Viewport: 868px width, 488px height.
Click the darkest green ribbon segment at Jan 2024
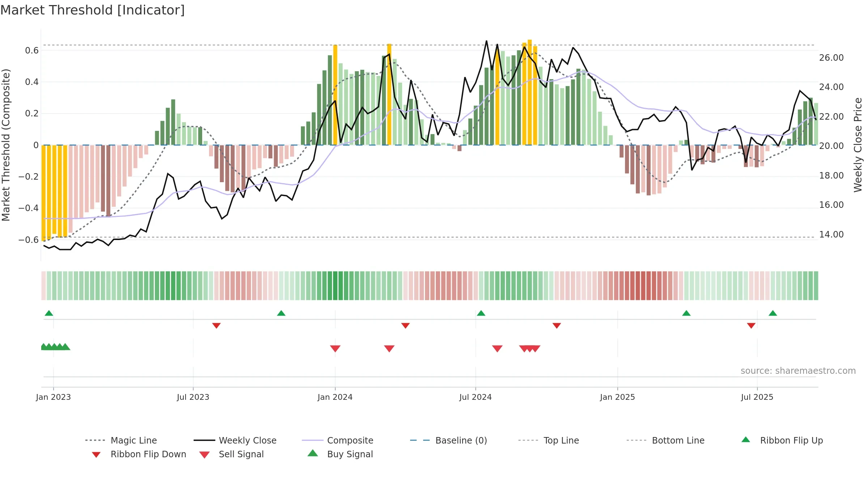click(x=335, y=286)
